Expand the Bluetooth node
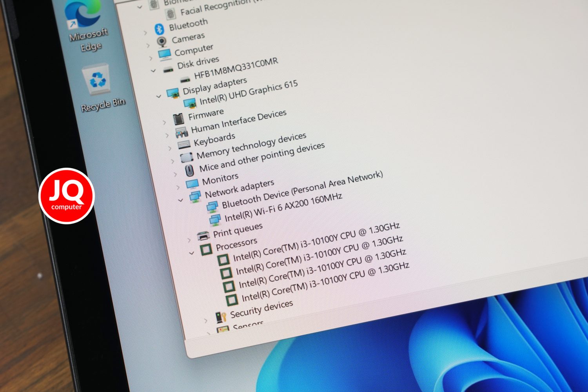Viewport: 588px width, 392px height. click(x=145, y=33)
